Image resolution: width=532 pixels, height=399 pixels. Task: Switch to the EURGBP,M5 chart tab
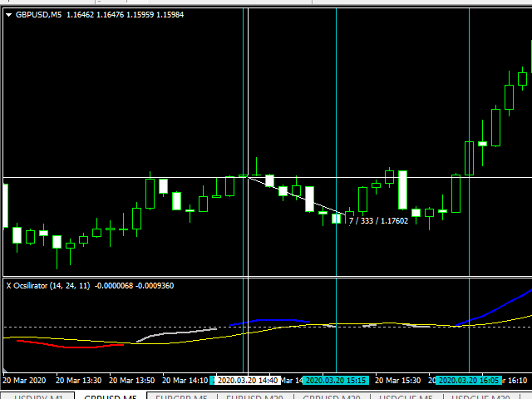pos(182,397)
